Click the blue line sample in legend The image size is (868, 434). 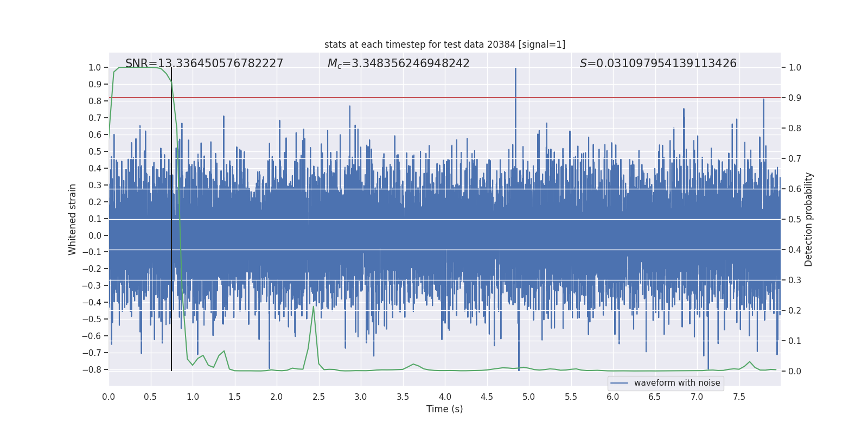click(x=619, y=383)
